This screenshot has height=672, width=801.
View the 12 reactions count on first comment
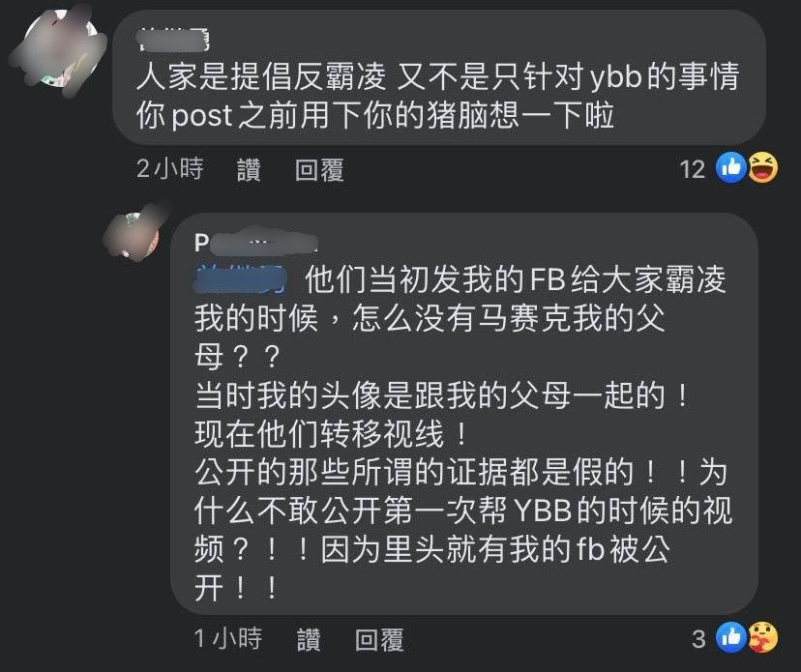pyautogui.click(x=693, y=169)
